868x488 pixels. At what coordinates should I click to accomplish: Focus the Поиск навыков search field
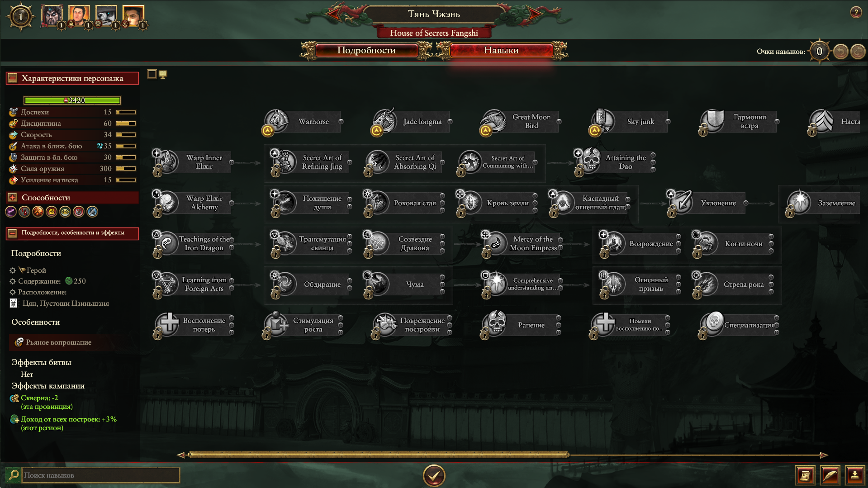pyautogui.click(x=100, y=475)
